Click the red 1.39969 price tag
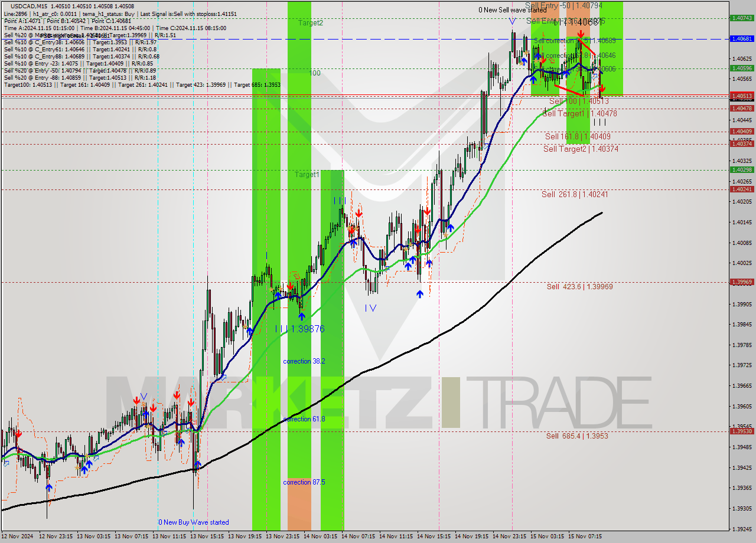Viewport: 756px width, 543px height. [741, 282]
